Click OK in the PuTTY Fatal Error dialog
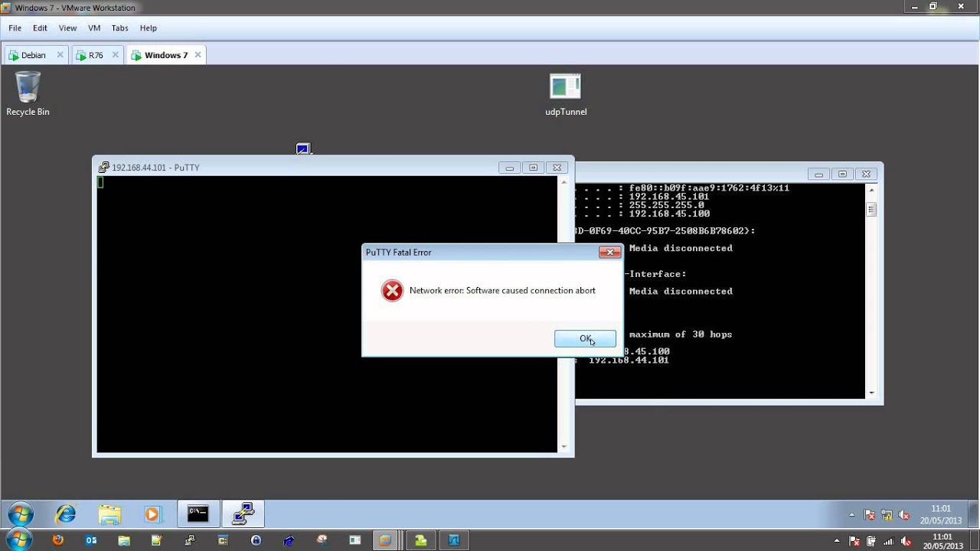The height and width of the screenshot is (551, 980). pos(585,338)
